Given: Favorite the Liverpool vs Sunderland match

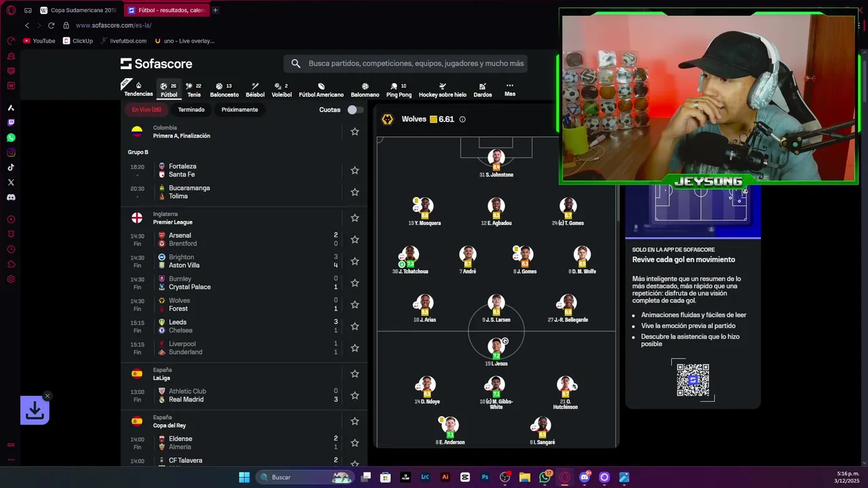Looking at the screenshot, I should (355, 348).
